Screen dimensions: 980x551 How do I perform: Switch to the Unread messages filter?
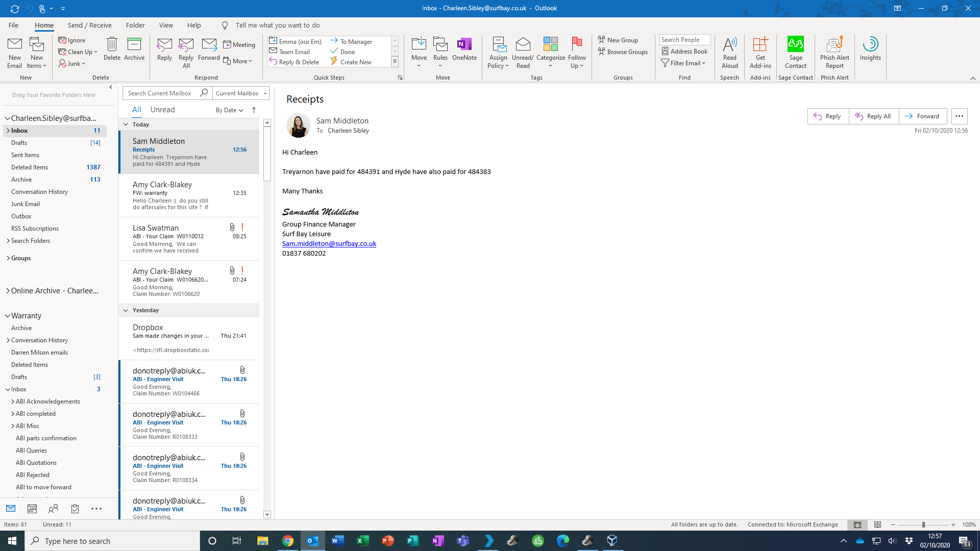pyautogui.click(x=162, y=110)
